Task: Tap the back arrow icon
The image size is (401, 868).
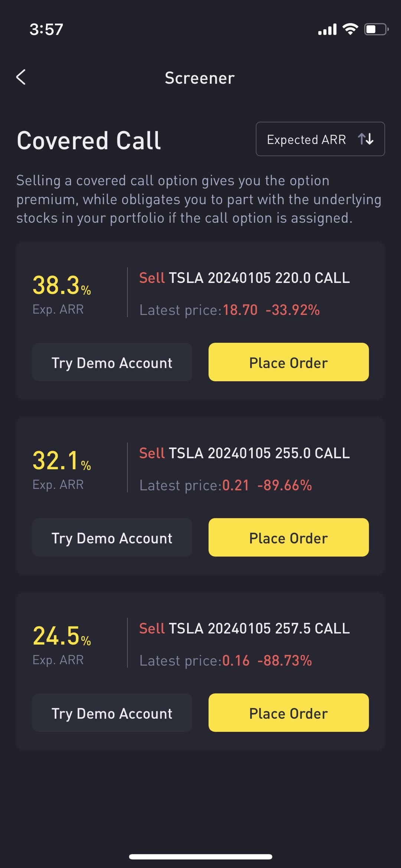Action: [21, 77]
